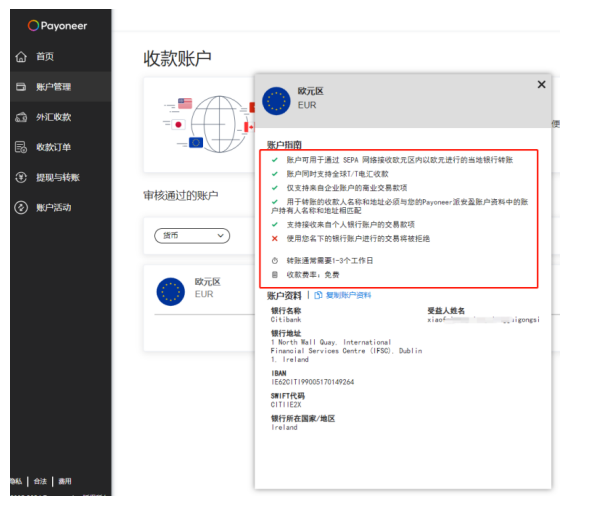Click the order icon beside 收款订单
589x506 pixels.
[21, 147]
